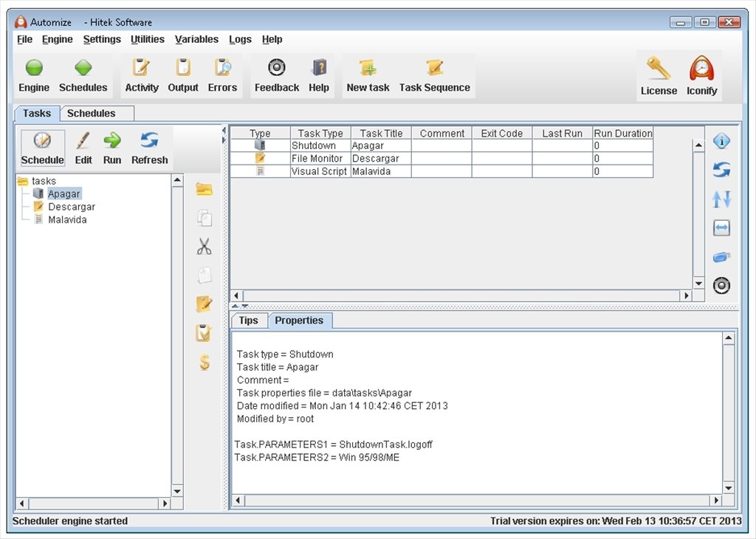Open the Help menu
756x539 pixels.
click(272, 40)
